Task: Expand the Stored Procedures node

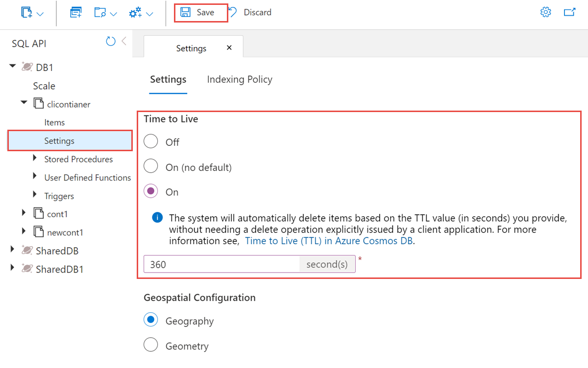Action: (x=35, y=159)
